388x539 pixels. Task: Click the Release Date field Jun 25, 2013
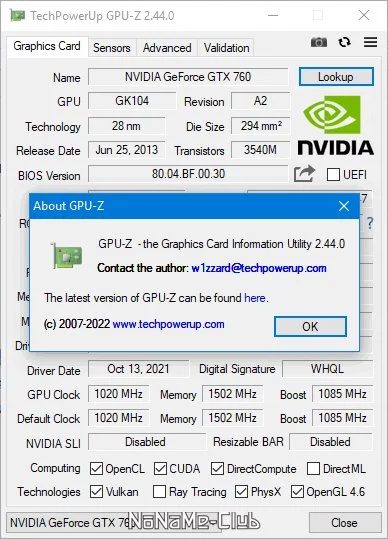pos(126,150)
